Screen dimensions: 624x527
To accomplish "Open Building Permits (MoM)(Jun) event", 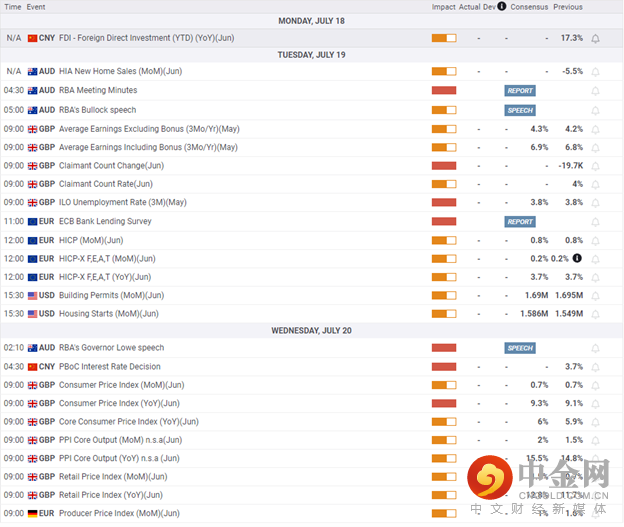I will [111, 295].
